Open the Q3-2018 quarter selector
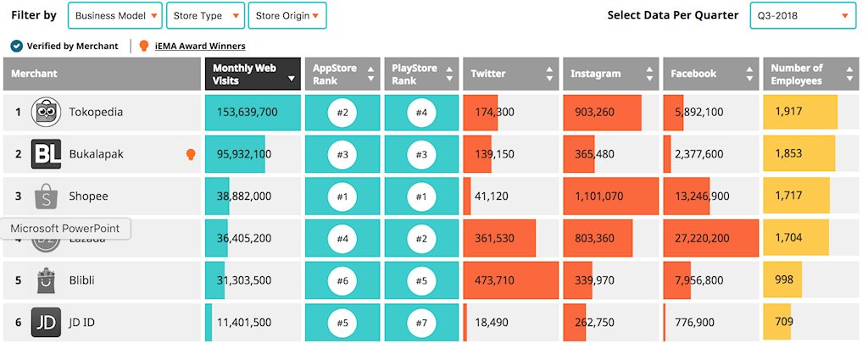The height and width of the screenshot is (343, 868). [x=802, y=15]
